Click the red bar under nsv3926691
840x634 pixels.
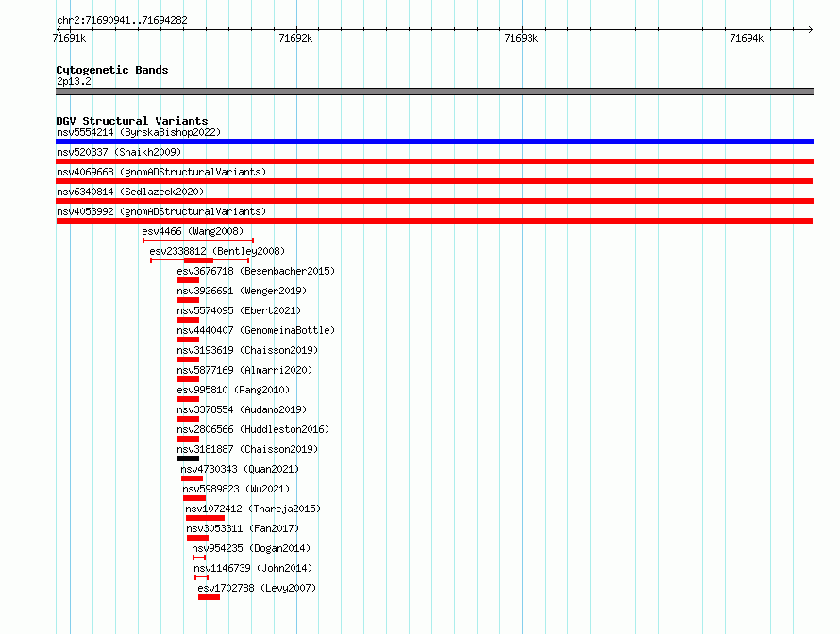[x=188, y=300]
